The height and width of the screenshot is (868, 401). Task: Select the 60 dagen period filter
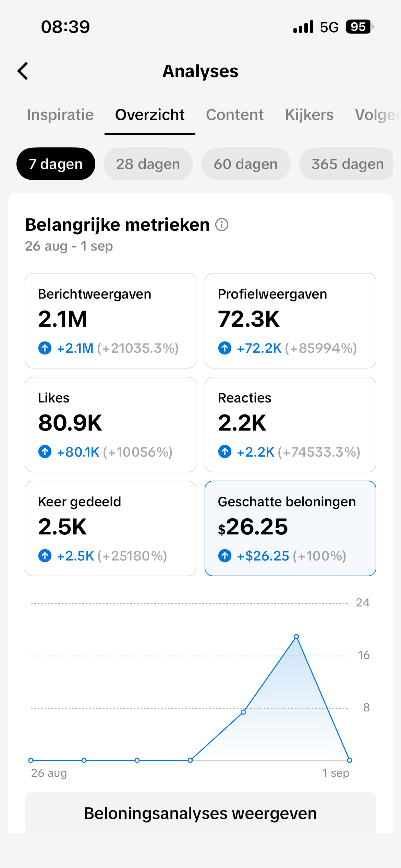[x=246, y=164]
